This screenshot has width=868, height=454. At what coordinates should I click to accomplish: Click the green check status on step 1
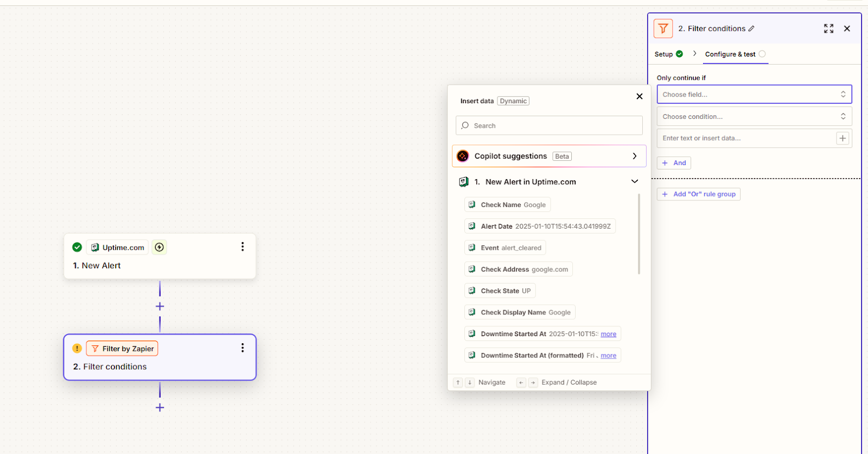77,247
